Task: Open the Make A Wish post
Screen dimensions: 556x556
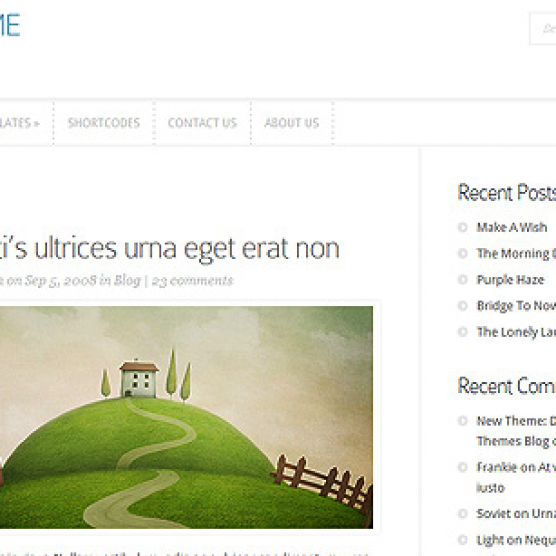Action: 512,227
